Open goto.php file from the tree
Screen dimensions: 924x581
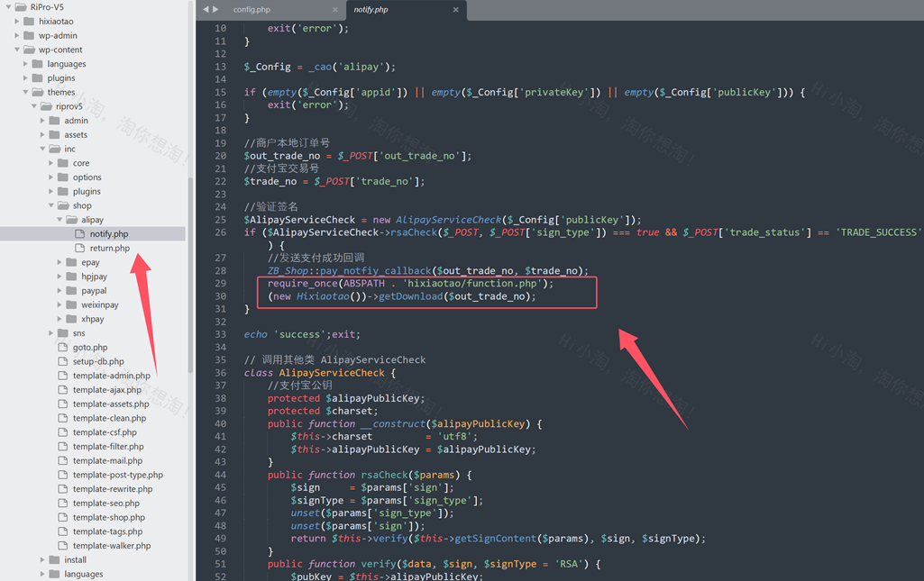pos(90,347)
